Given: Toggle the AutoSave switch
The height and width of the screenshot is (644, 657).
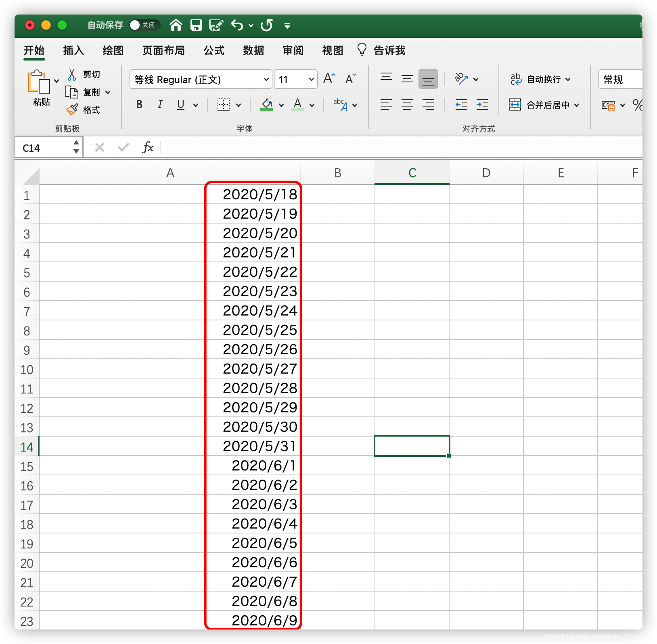Looking at the screenshot, I should (x=144, y=25).
